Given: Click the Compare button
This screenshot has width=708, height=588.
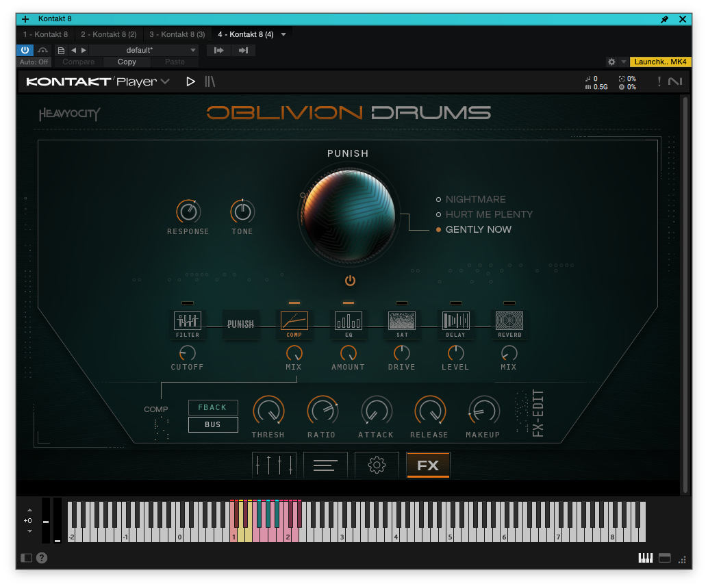Looking at the screenshot, I should click(x=79, y=62).
